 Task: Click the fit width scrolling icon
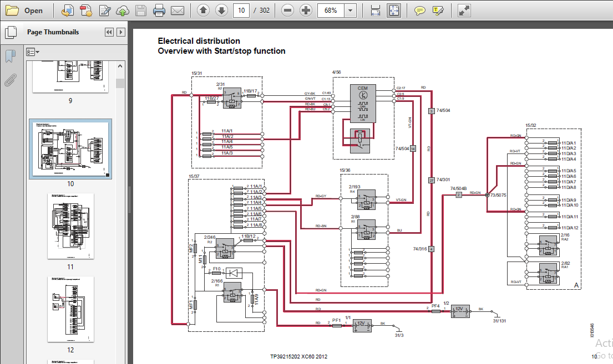(x=376, y=11)
